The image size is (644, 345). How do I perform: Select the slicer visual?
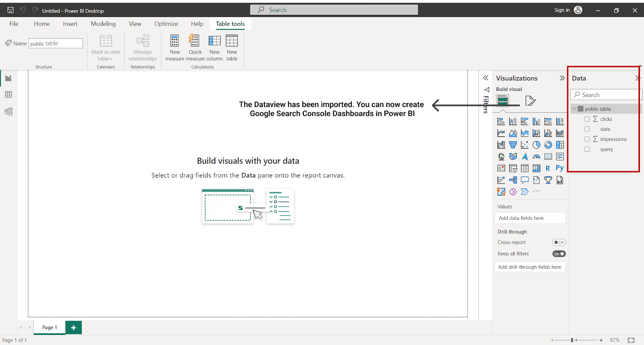pyautogui.click(x=513, y=168)
